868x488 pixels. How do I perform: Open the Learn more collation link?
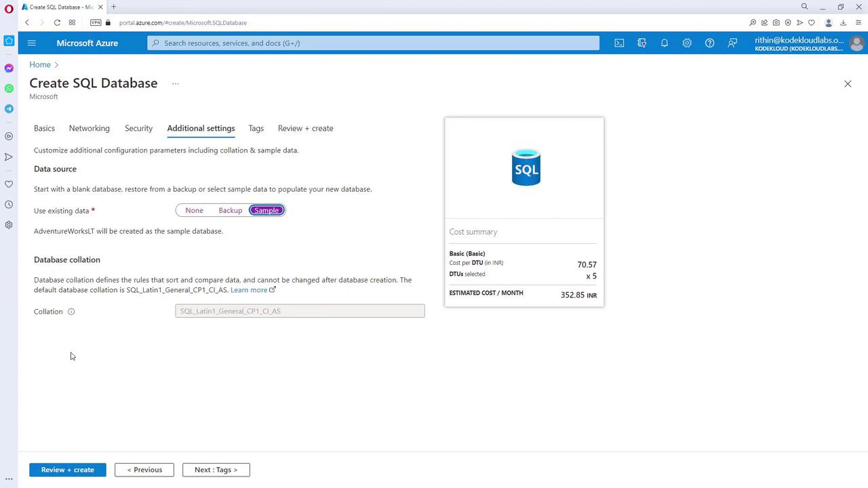253,290
